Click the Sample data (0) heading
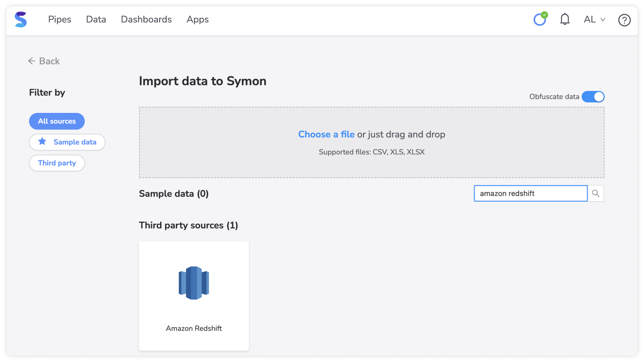Screen dimensions: 644x362 tap(174, 194)
